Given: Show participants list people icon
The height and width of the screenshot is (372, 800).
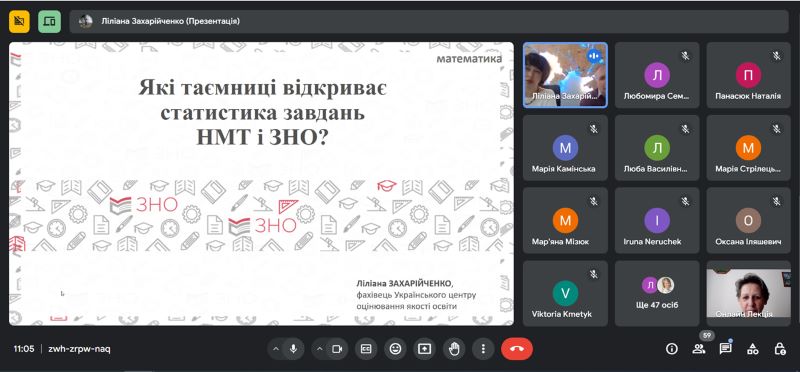Looking at the screenshot, I should coord(698,349).
